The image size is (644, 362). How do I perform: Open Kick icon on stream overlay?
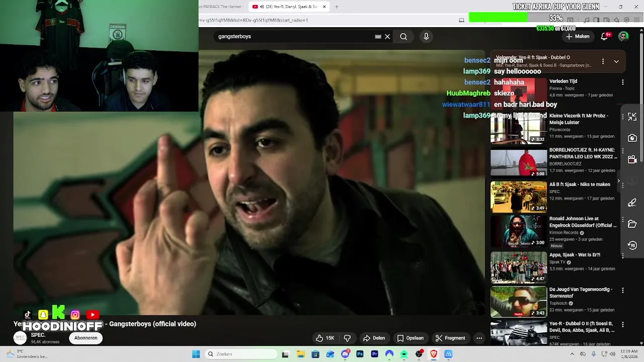(59, 312)
